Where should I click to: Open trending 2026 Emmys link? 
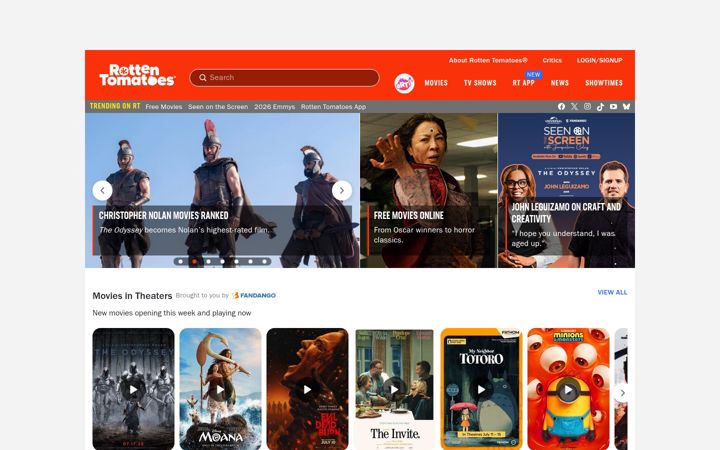point(275,107)
